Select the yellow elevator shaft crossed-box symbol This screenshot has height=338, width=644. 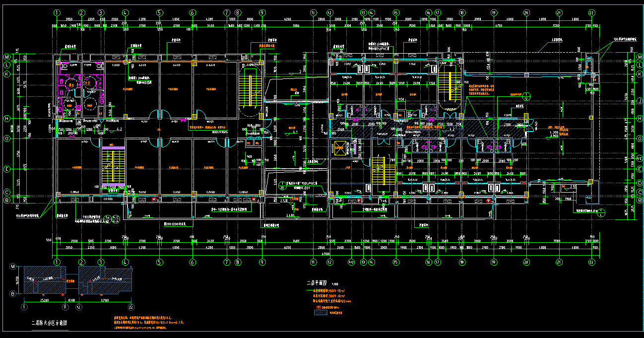[340, 148]
